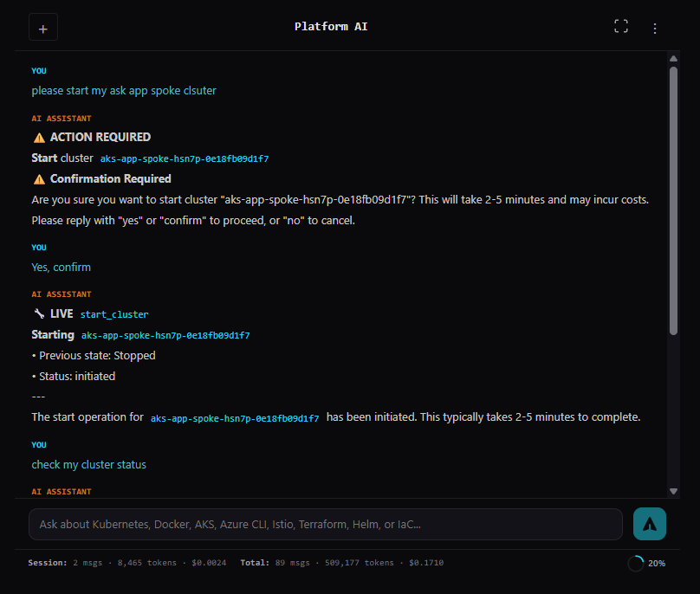Click the teal send message arrow
The height and width of the screenshot is (594, 700).
point(649,524)
